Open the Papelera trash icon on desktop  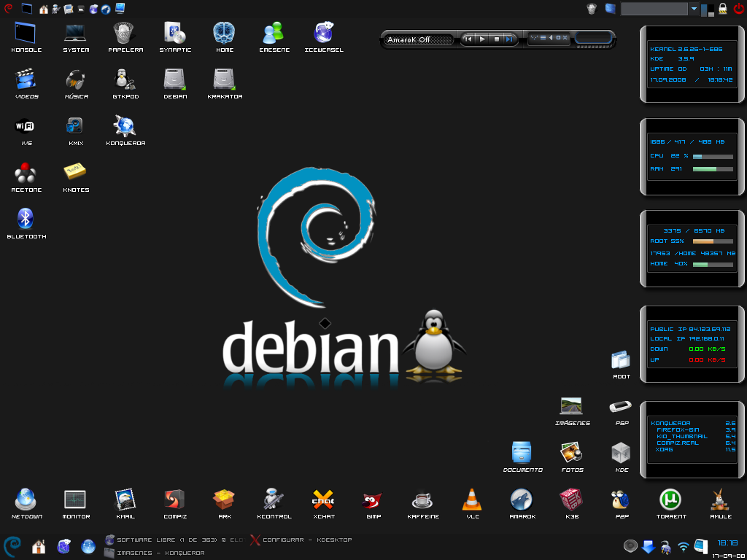tap(124, 33)
